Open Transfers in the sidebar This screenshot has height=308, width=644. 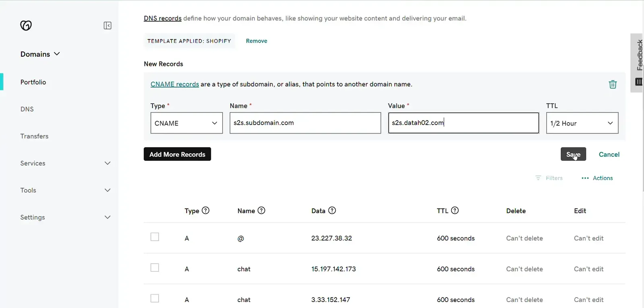click(x=34, y=136)
